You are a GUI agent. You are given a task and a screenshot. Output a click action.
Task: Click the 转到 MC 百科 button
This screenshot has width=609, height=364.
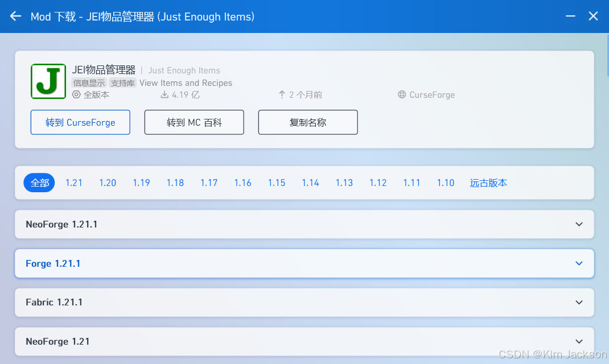pos(194,122)
